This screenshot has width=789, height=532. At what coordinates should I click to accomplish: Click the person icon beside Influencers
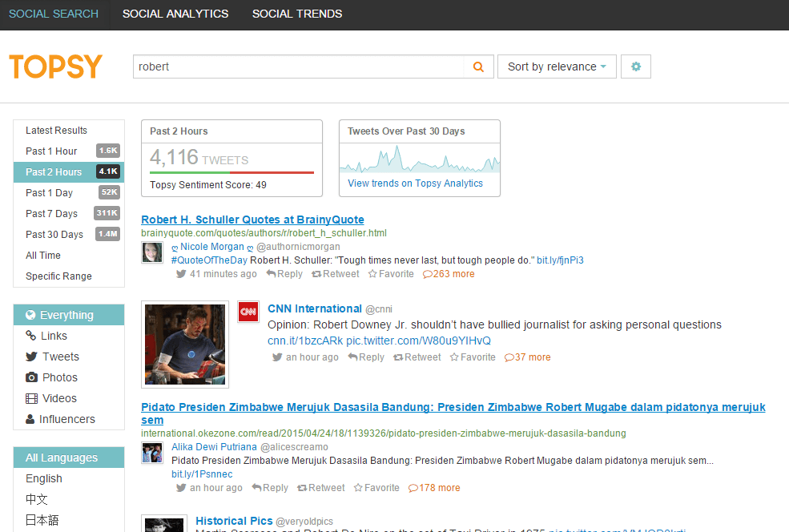30,419
